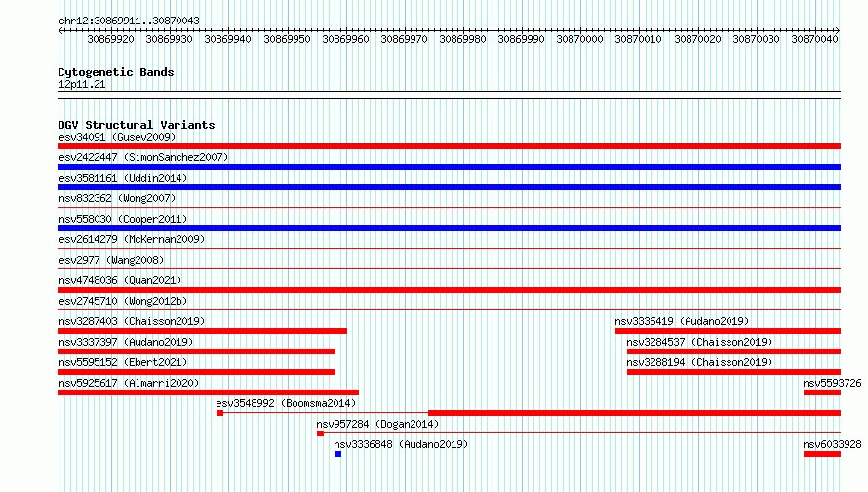Click the blue bar under esv2422447
Viewport: 868px width, 492px height.
pos(449,167)
